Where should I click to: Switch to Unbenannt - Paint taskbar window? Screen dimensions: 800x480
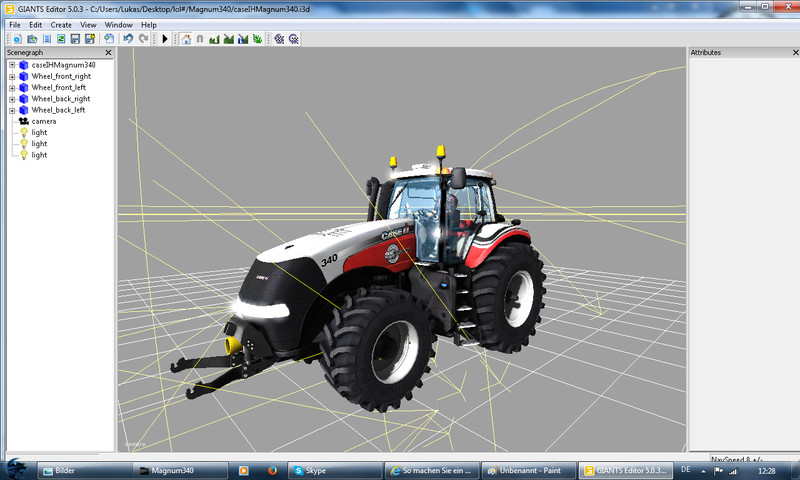(529, 471)
